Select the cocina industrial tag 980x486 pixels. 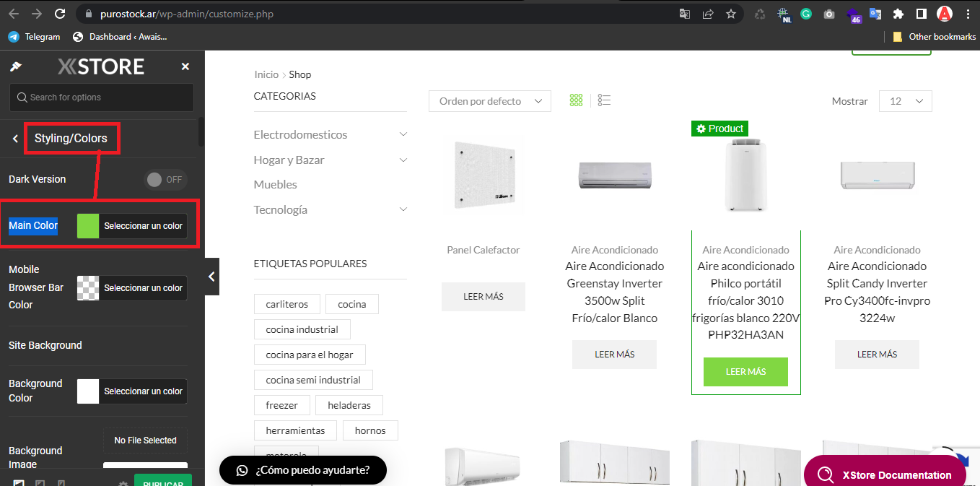pyautogui.click(x=302, y=329)
